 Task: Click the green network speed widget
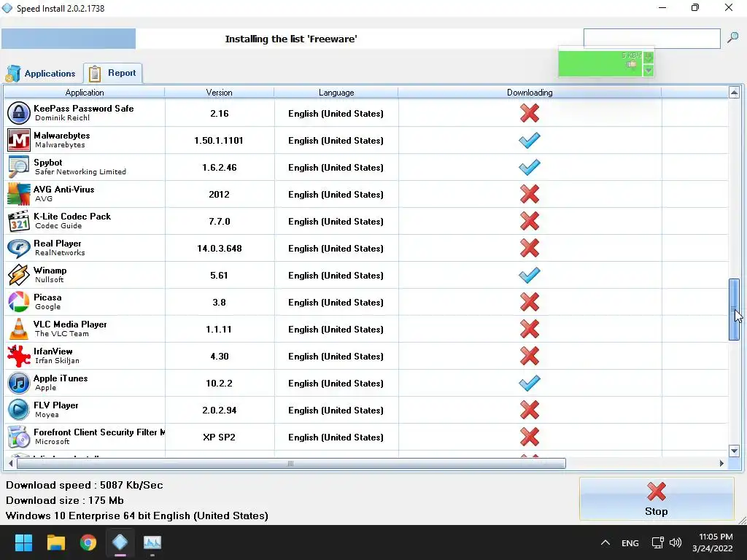point(600,63)
